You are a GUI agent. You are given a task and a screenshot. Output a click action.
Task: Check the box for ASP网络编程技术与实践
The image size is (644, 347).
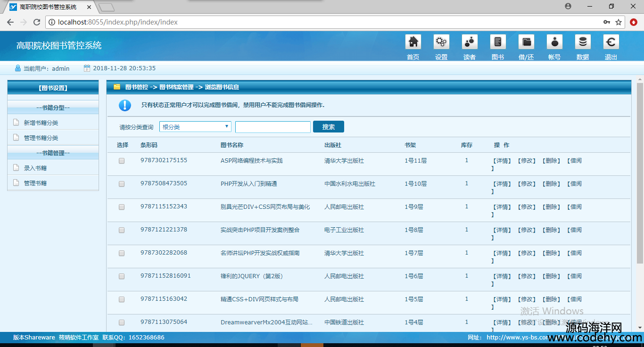click(122, 161)
